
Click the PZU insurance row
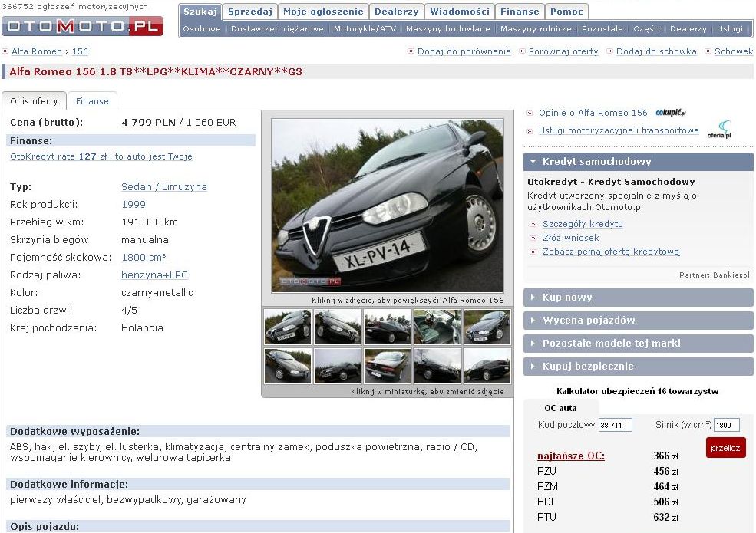point(608,472)
